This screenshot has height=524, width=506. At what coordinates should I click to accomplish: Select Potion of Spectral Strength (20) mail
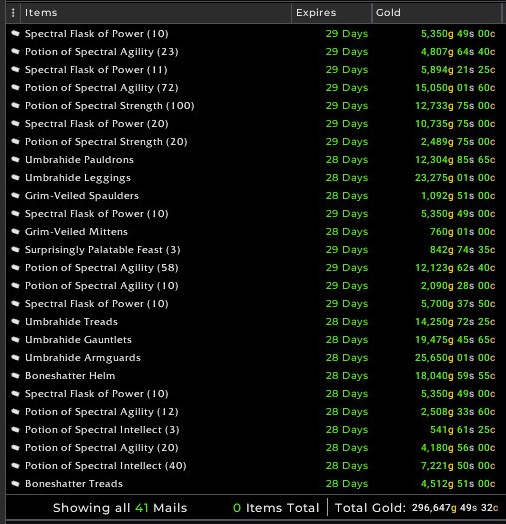tap(254, 142)
